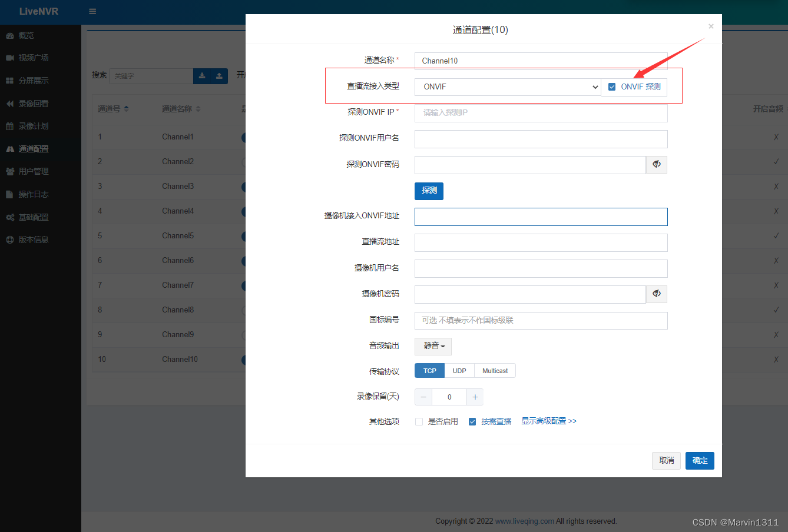The width and height of the screenshot is (788, 532).
Task: Click Channel7 name in table
Action: (x=178, y=285)
